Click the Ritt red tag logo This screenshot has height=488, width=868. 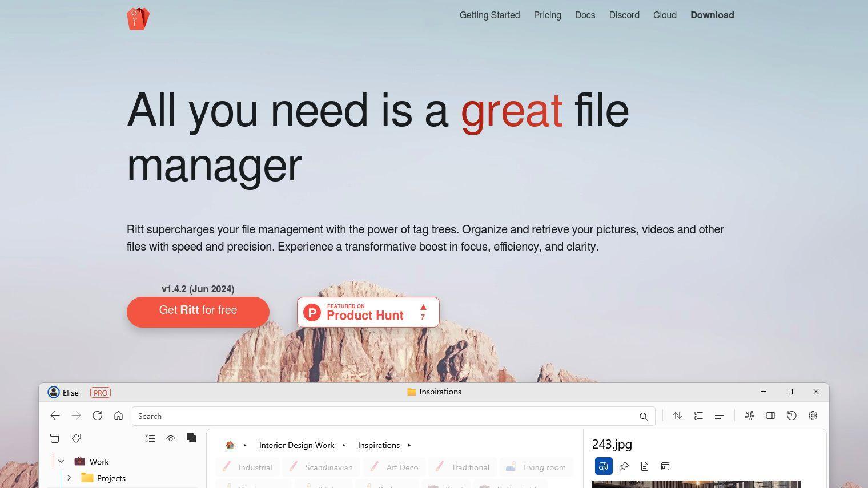click(138, 18)
